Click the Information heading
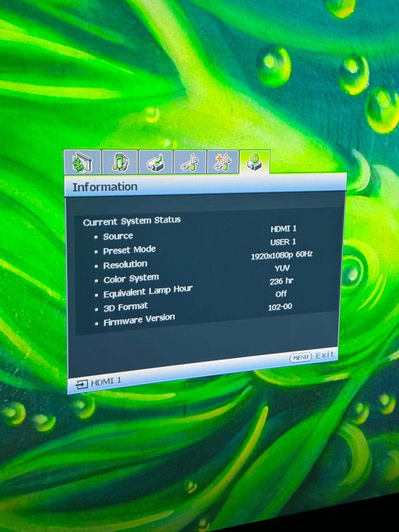Screen dimensions: 399x532 pos(105,187)
